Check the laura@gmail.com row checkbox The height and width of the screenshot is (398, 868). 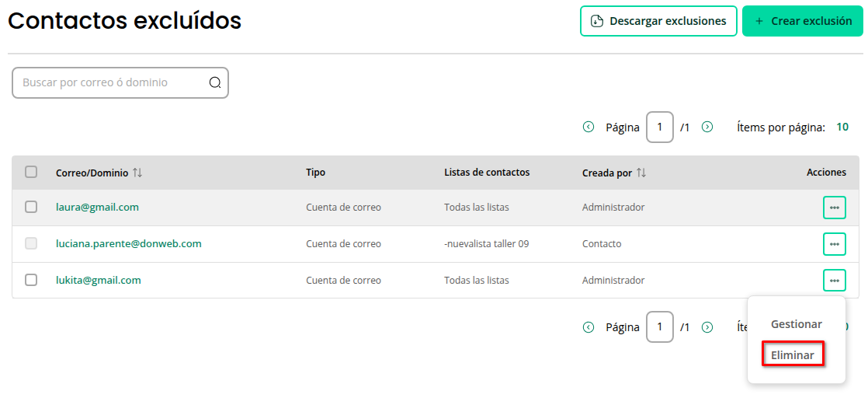31,207
